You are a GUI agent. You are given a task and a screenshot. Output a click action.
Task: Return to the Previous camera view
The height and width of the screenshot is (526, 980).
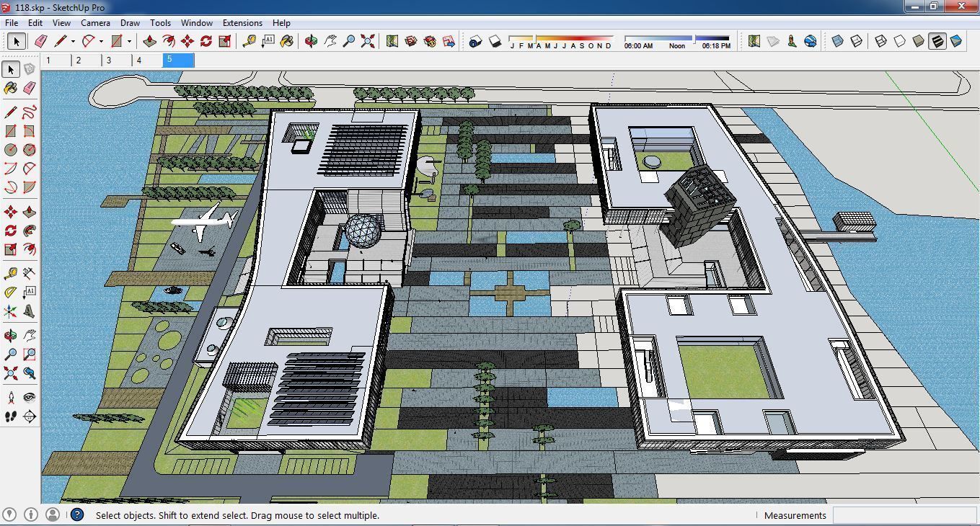[30, 373]
